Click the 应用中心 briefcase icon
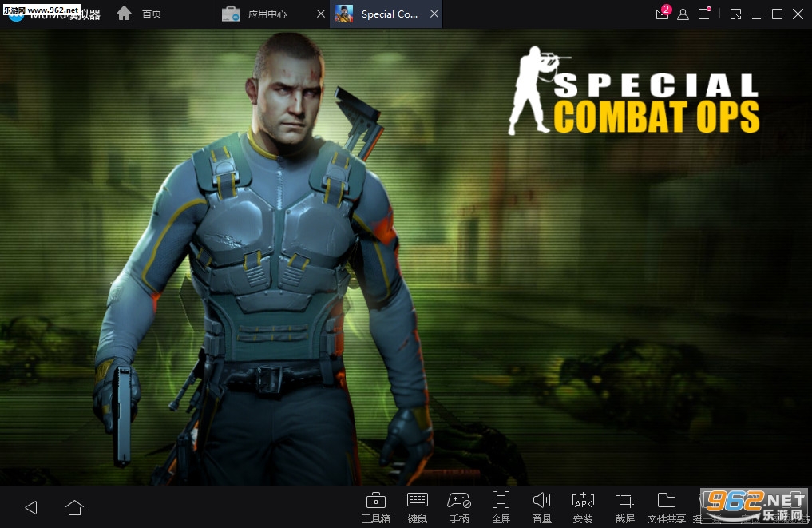The width and height of the screenshot is (812, 528). [231, 14]
